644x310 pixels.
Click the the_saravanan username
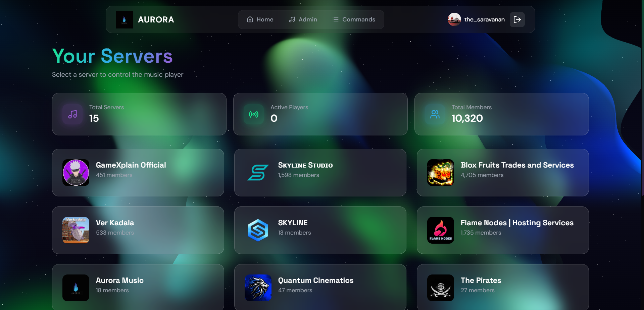pyautogui.click(x=484, y=19)
